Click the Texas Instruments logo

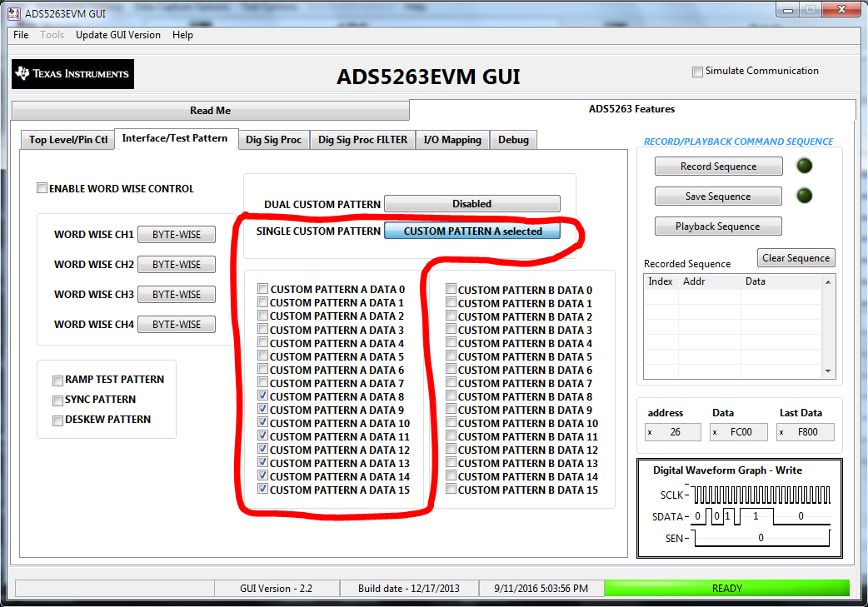pyautogui.click(x=72, y=74)
